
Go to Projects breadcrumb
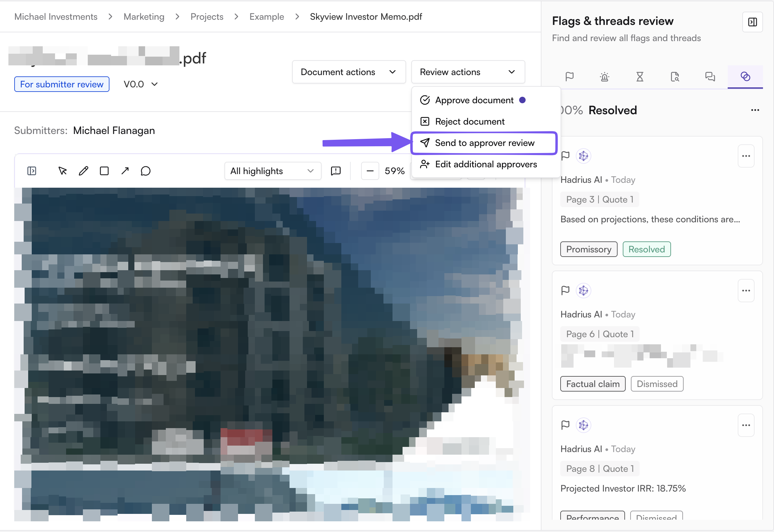(x=207, y=17)
